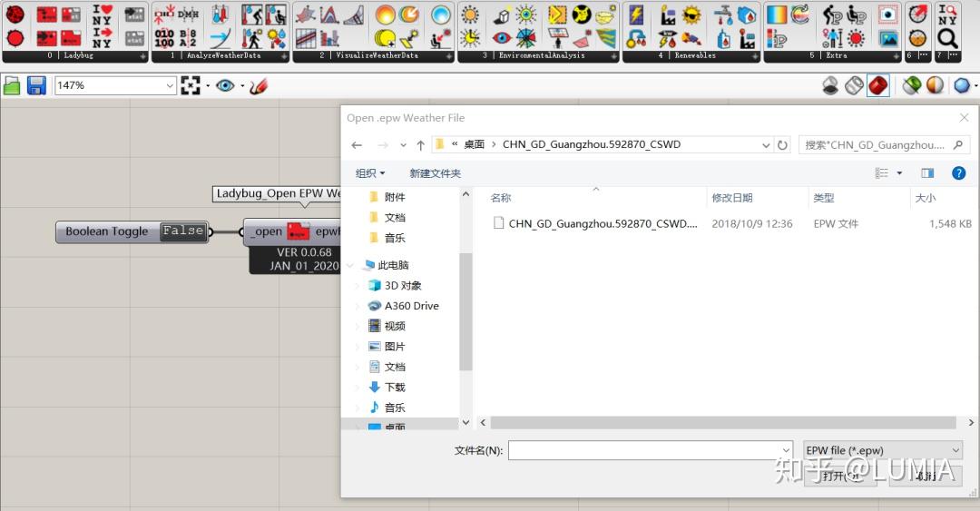Toggle the Boolean Toggle False value
980x511 pixels.
point(182,231)
